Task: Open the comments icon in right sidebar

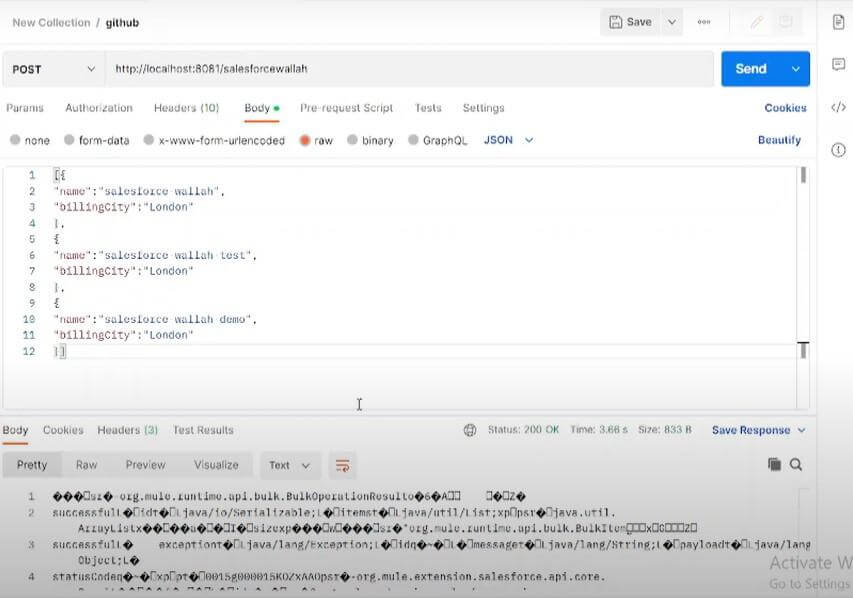Action: coord(838,64)
